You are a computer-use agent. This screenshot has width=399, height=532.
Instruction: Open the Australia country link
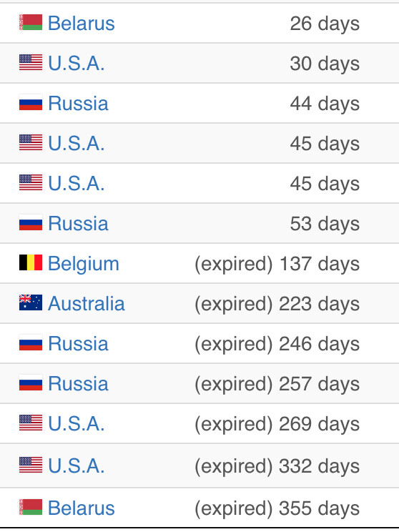pos(87,303)
